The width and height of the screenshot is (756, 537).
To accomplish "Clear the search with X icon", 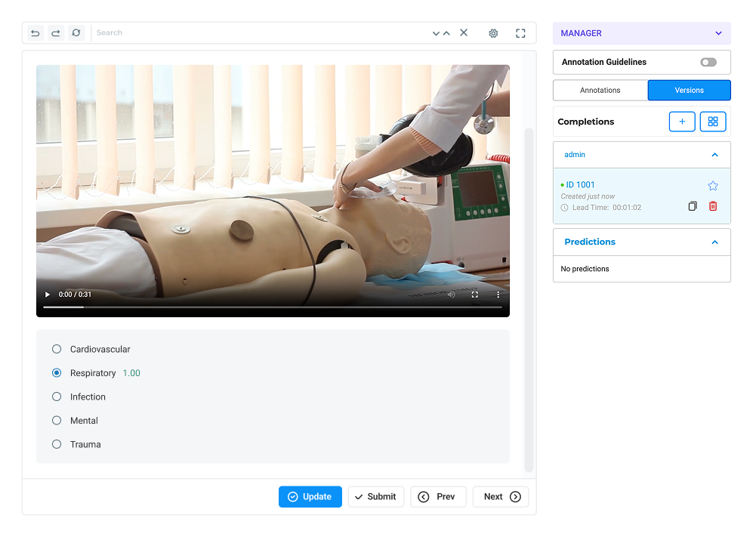I will pos(464,32).
